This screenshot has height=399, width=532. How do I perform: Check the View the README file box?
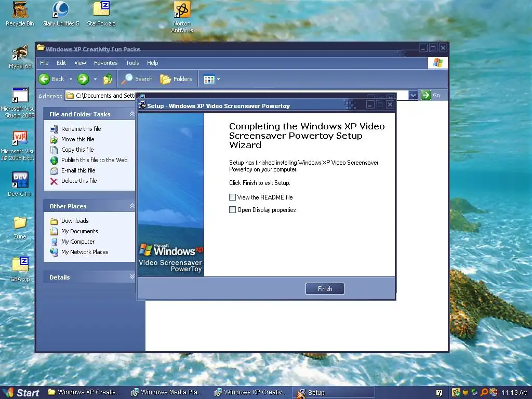click(232, 197)
